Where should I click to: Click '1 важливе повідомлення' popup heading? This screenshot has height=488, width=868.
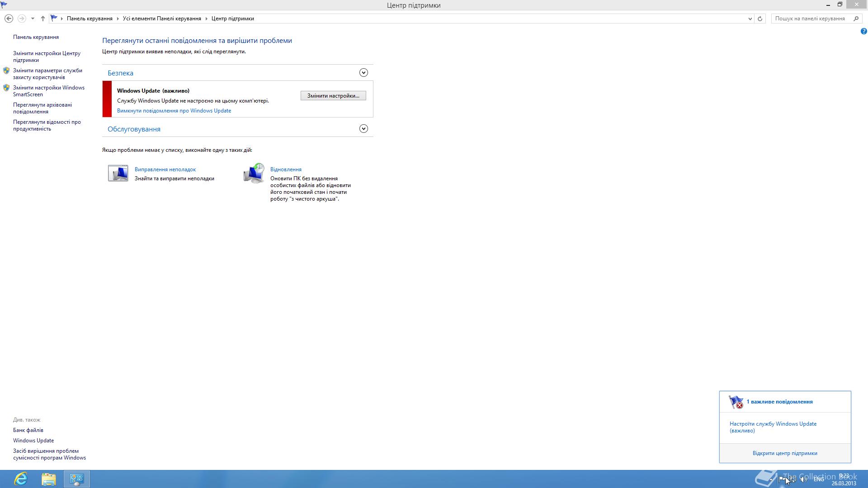point(779,402)
